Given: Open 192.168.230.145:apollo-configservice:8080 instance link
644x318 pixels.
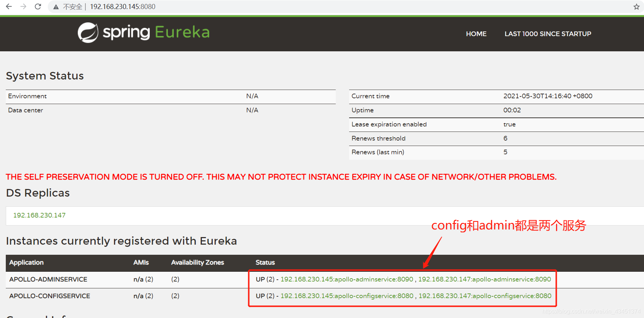Looking at the screenshot, I should (x=347, y=296).
